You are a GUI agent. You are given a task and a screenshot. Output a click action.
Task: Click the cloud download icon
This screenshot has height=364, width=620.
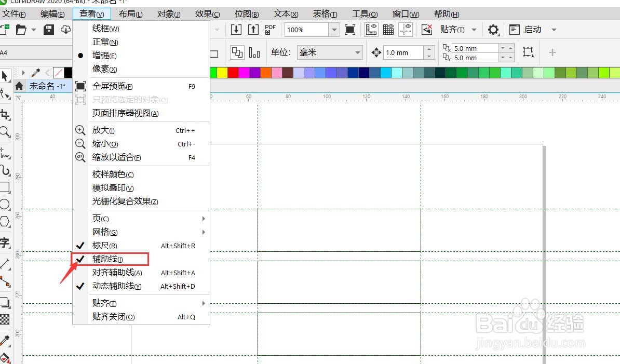pyautogui.click(x=65, y=30)
